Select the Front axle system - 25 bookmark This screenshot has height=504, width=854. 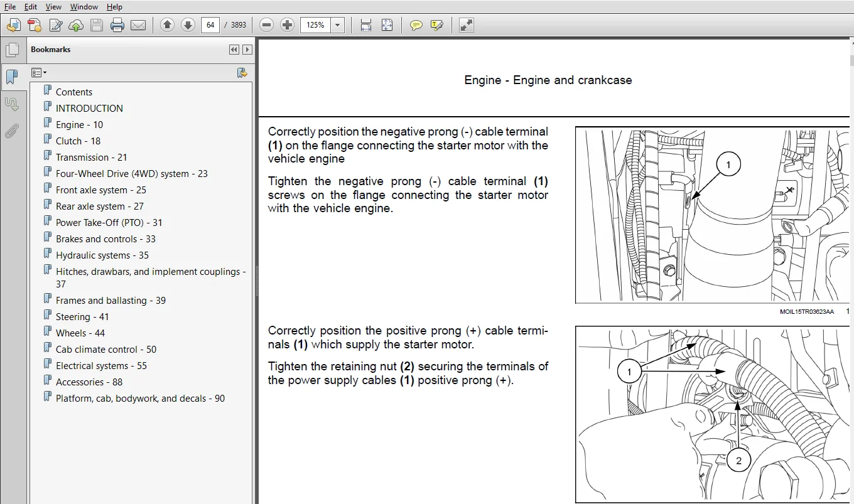pyautogui.click(x=101, y=190)
